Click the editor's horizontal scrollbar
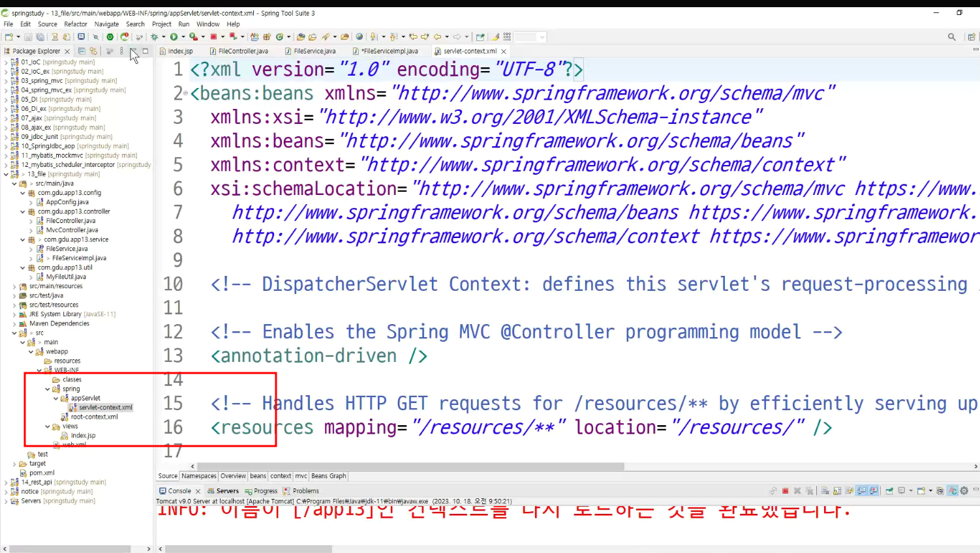 410,466
